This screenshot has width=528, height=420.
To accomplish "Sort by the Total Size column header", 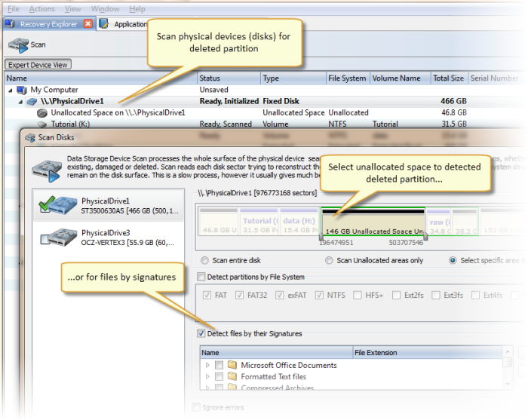I will click(450, 78).
